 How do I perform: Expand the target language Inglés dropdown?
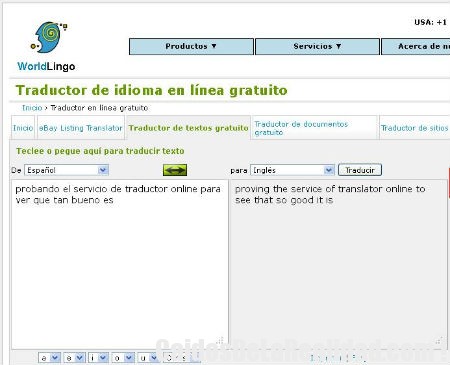click(292, 170)
